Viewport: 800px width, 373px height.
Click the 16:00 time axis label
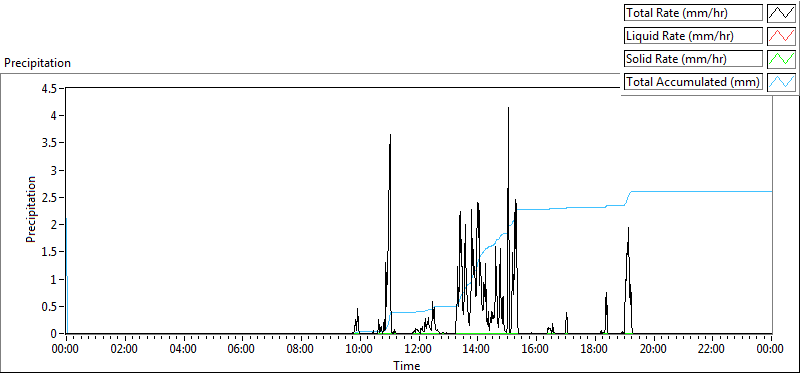536,349
